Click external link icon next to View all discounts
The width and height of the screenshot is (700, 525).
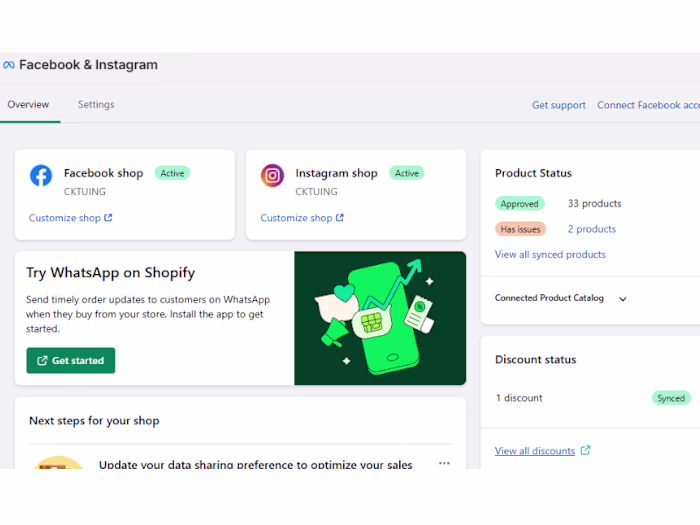pyautogui.click(x=585, y=450)
